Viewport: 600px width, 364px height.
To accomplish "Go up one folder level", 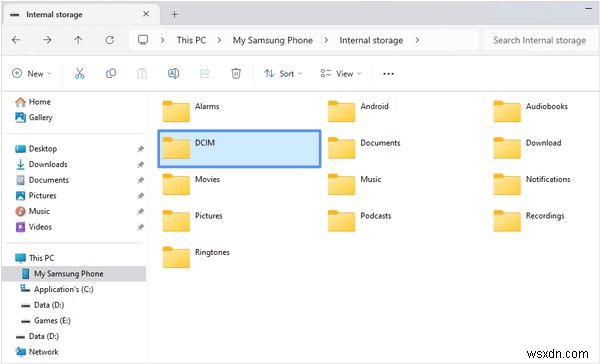I will pyautogui.click(x=78, y=40).
